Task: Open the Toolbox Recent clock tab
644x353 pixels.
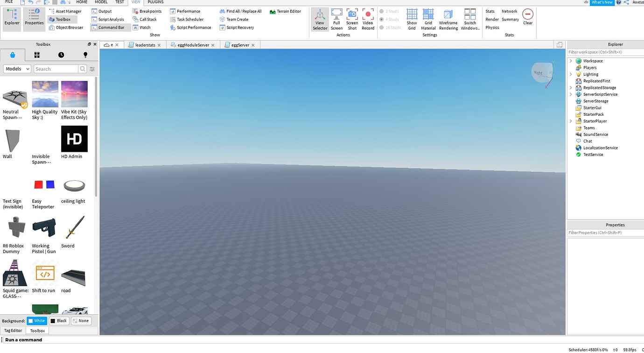Action: [61, 55]
